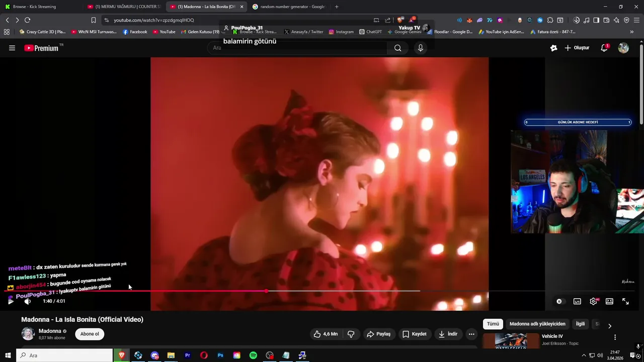Open browser downloads icon

(x=577, y=20)
